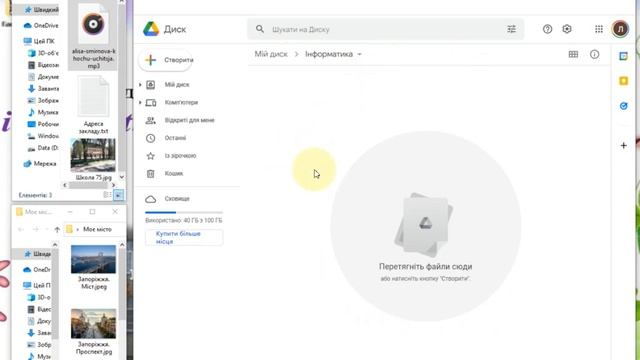Open Google Keep side panel icon
The image size is (640, 360).
(623, 81)
